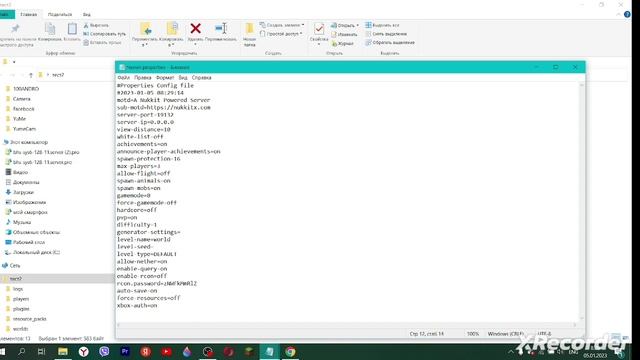Click the max-players line in Notepad
This screenshot has width=640, height=360.
[138, 166]
